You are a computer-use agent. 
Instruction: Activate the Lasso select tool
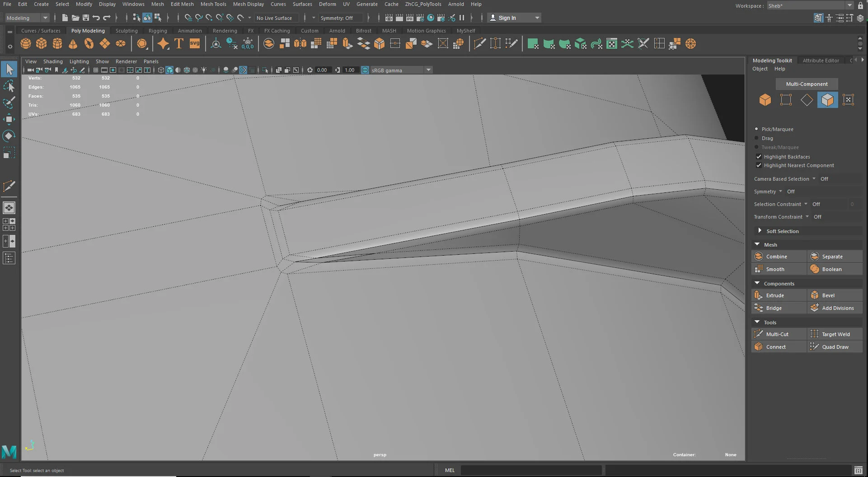click(x=9, y=86)
